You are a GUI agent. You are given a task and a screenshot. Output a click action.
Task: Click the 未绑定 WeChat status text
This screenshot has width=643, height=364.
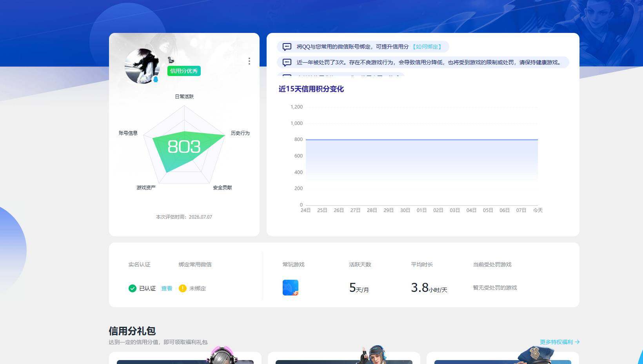click(x=198, y=288)
